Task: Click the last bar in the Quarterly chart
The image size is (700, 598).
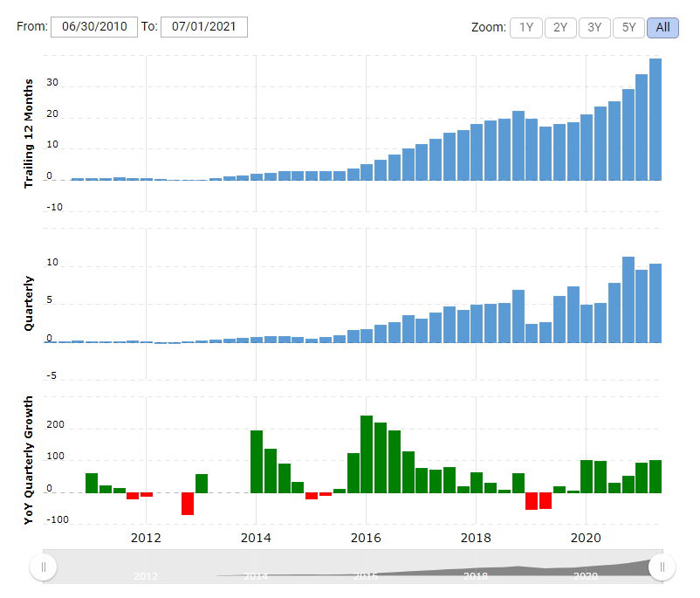Action: [x=655, y=303]
